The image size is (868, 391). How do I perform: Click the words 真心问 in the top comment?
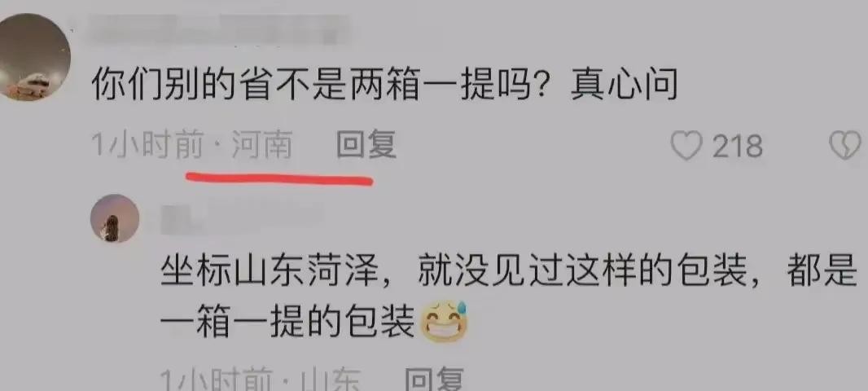click(625, 86)
